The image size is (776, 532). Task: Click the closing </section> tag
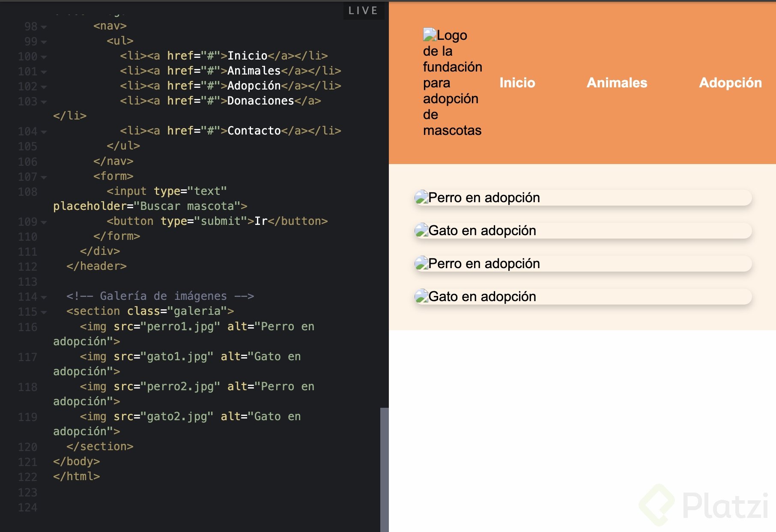pos(100,446)
